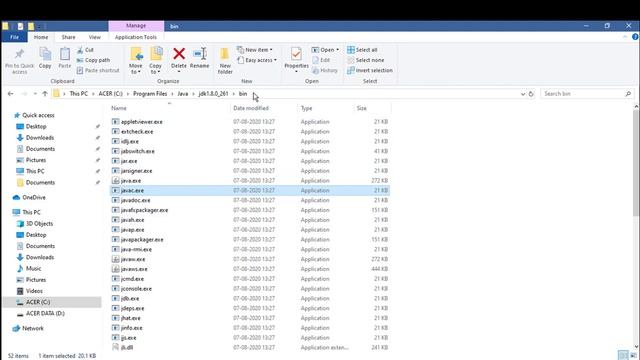Select jli.dll file
Image resolution: width=640 pixels, height=360 pixels.
[250, 347]
